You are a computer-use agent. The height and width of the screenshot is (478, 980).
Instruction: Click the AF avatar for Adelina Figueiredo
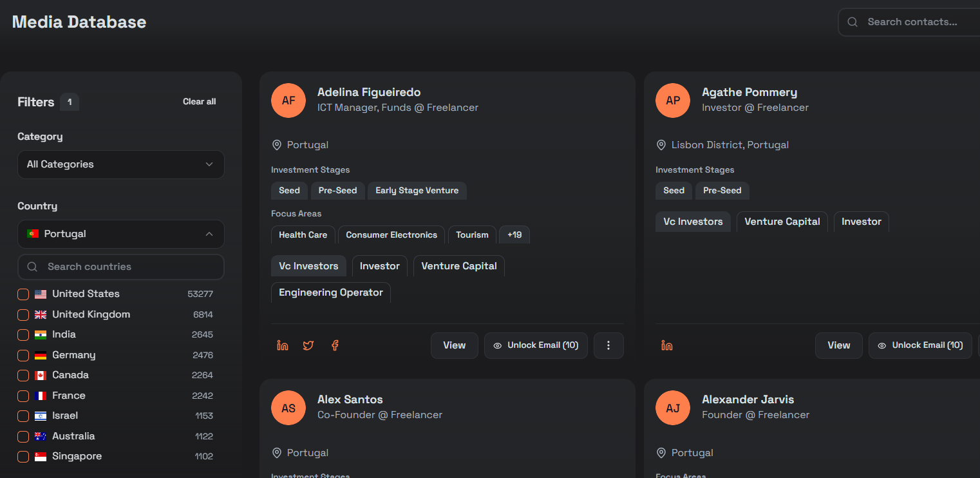(288, 100)
